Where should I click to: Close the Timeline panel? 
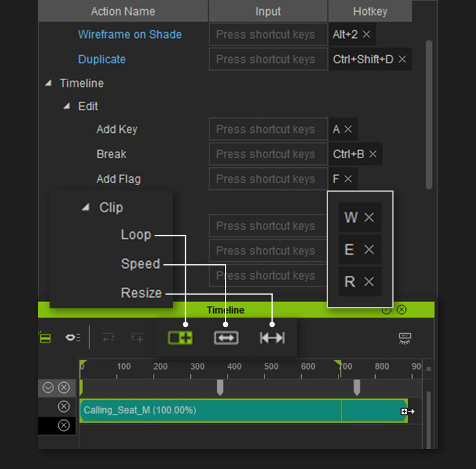[x=402, y=310]
